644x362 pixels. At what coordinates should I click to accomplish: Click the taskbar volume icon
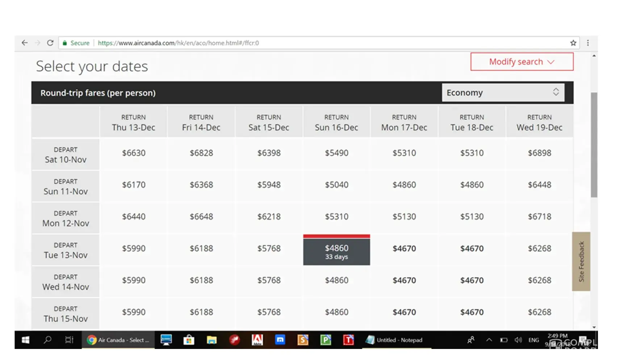[x=518, y=340]
